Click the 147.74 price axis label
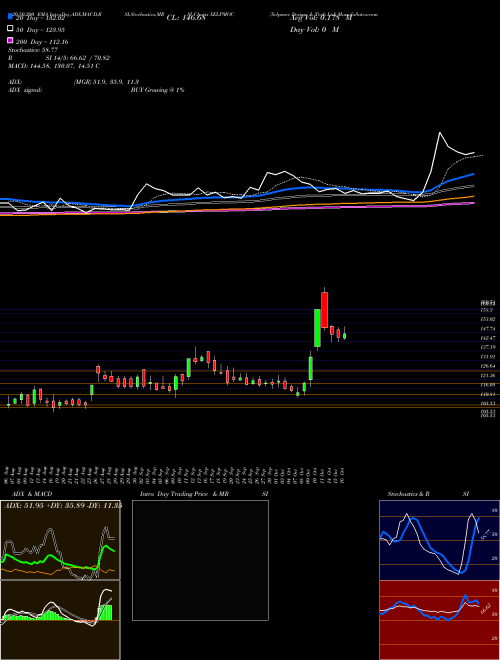Image resolution: width=500 pixels, height=660 pixels. (489, 329)
